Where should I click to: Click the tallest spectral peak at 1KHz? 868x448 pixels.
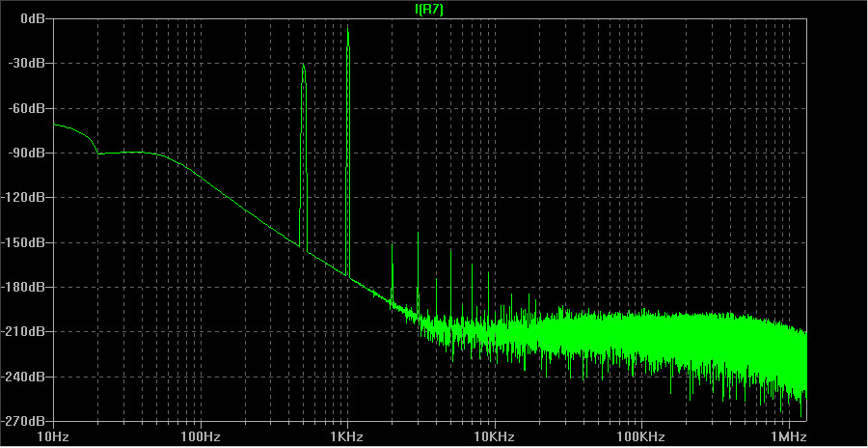click(347, 28)
